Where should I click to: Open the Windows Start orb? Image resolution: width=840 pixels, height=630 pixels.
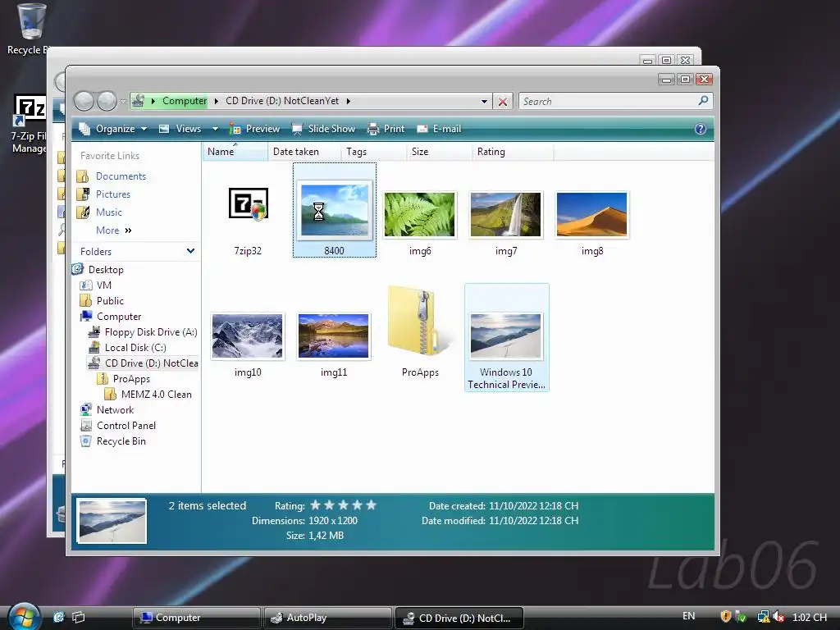point(24,616)
